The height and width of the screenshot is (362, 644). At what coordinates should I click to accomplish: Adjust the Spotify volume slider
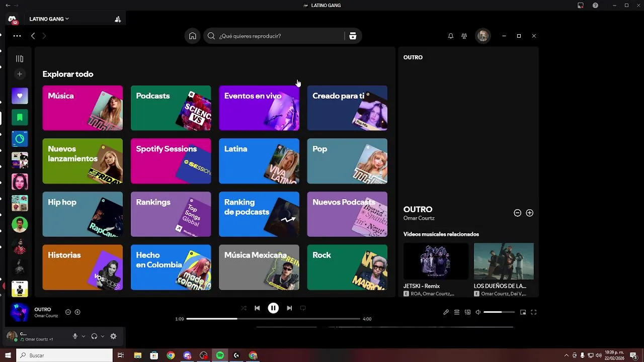point(499,312)
